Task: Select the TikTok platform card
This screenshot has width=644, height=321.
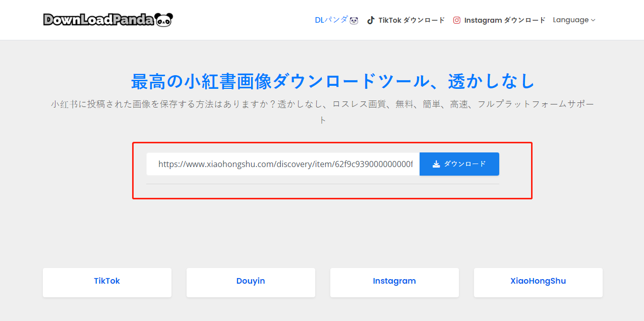Action: tap(107, 282)
